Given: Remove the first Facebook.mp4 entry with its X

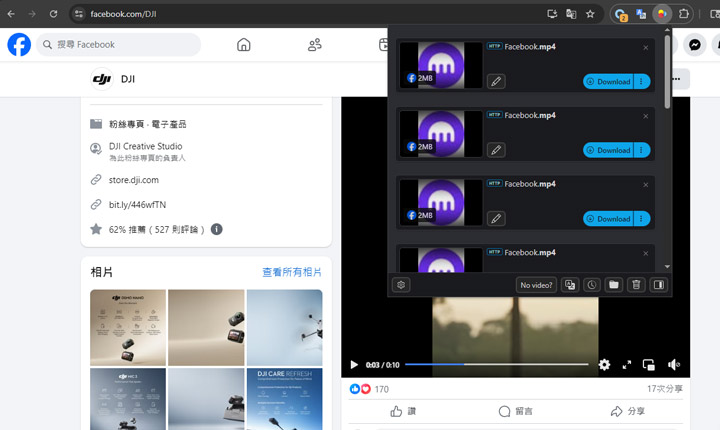Looking at the screenshot, I should click(646, 47).
